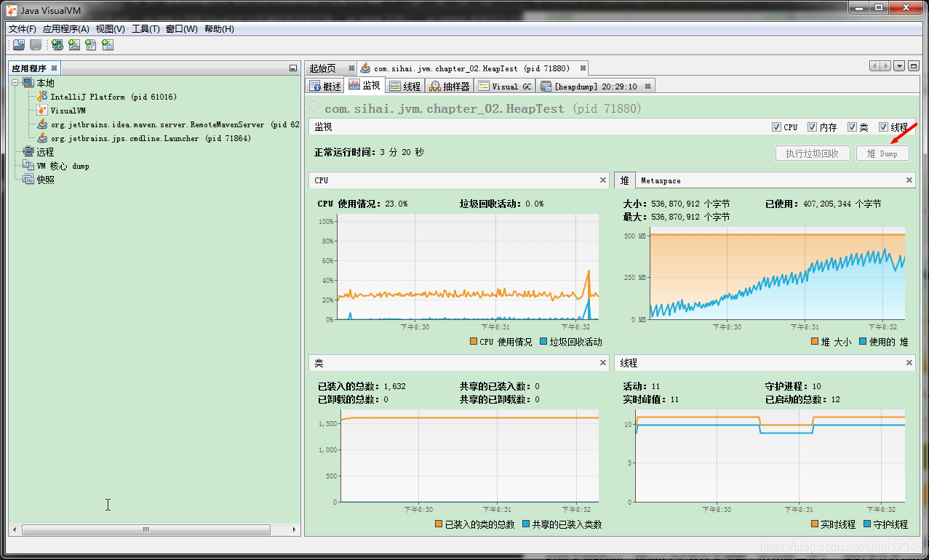The image size is (929, 560).
Task: Minimize the 应用程序 side panel
Action: tap(293, 68)
